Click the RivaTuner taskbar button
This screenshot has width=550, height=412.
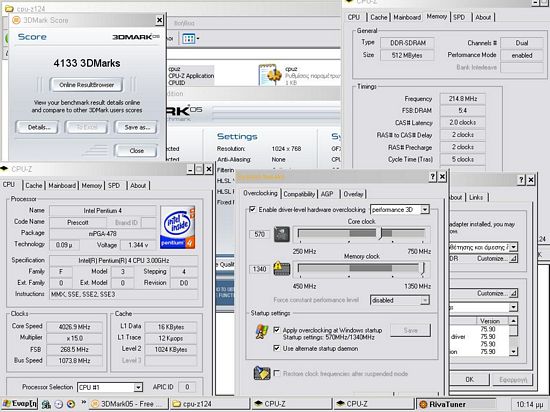[456, 404]
